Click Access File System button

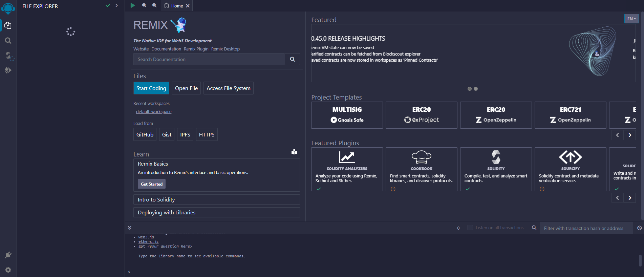pyautogui.click(x=229, y=88)
